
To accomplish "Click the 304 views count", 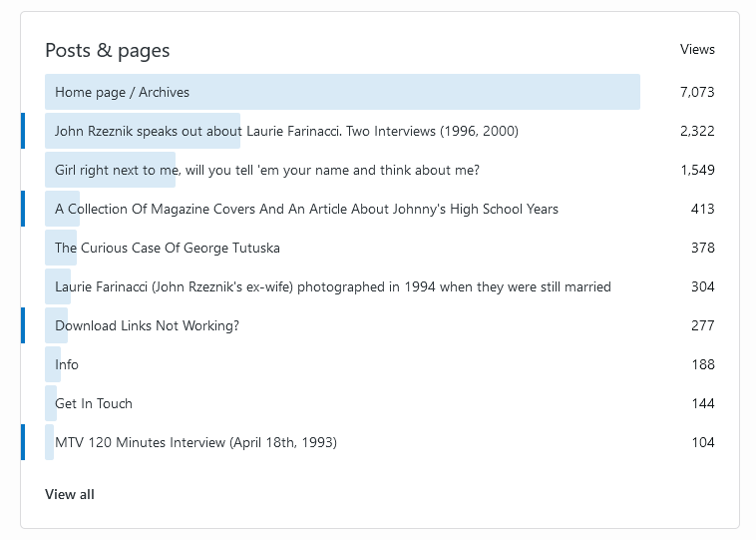I will (x=702, y=286).
